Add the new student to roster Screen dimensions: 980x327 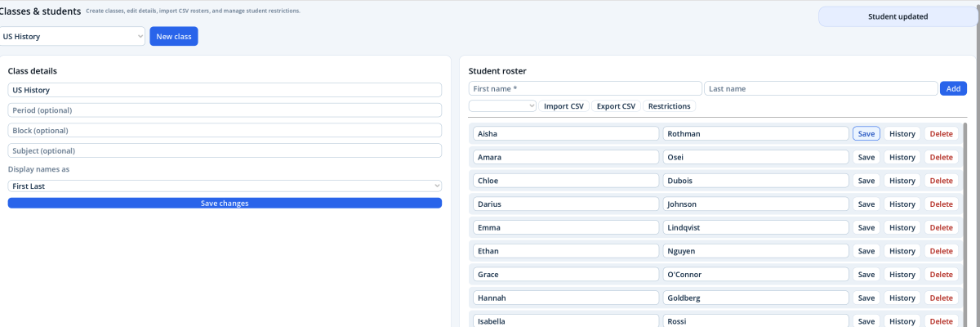tap(953, 88)
